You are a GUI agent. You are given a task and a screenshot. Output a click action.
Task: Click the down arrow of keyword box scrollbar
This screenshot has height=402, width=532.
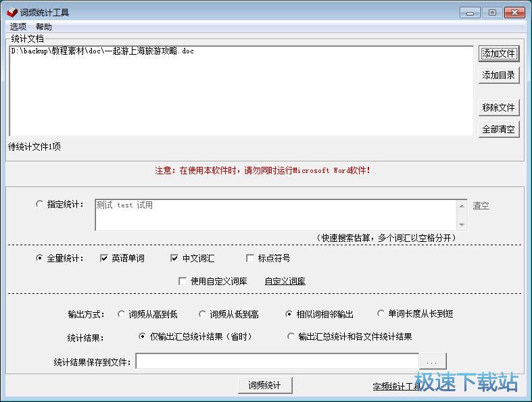coord(462,224)
